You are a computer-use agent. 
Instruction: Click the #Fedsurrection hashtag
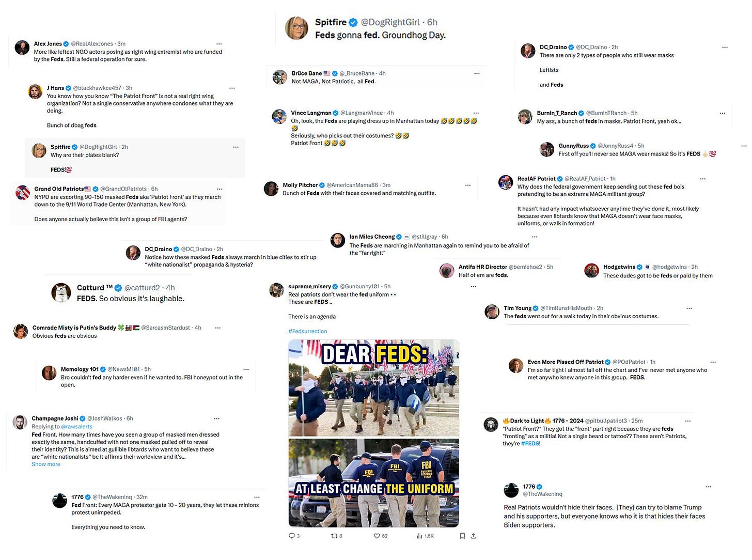(308, 331)
